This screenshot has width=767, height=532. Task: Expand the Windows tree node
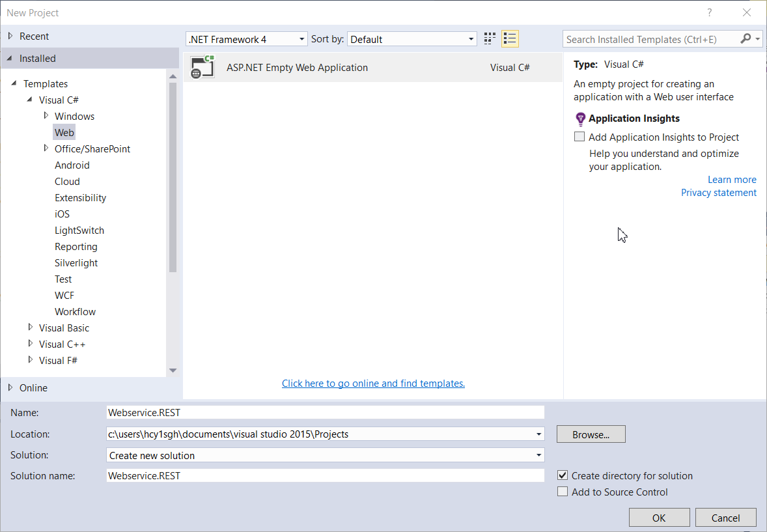pos(46,115)
